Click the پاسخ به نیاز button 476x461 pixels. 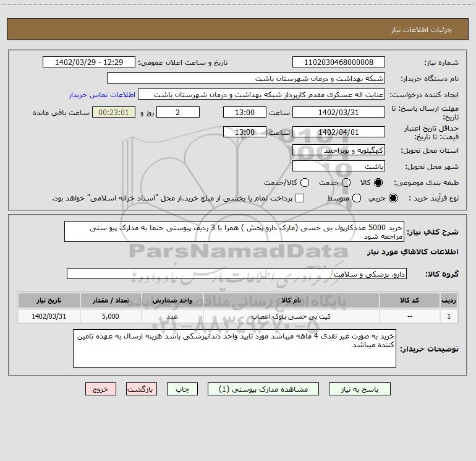click(x=359, y=389)
